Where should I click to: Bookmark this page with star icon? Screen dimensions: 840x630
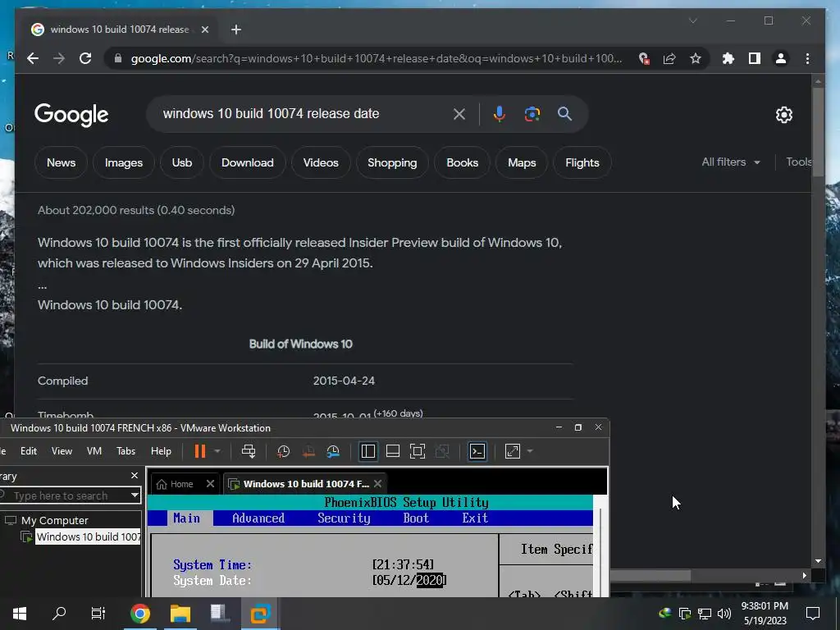(696, 58)
